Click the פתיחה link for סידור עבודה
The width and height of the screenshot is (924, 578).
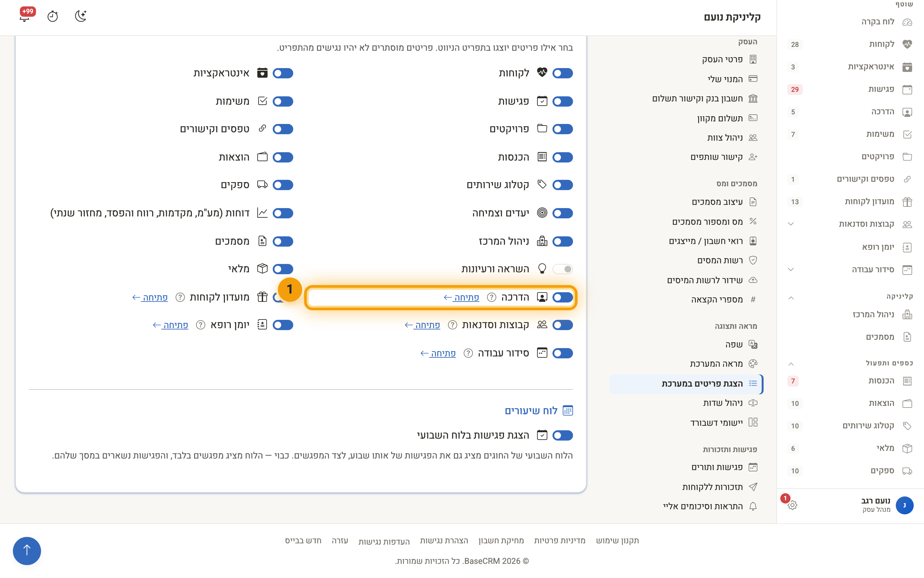(438, 353)
